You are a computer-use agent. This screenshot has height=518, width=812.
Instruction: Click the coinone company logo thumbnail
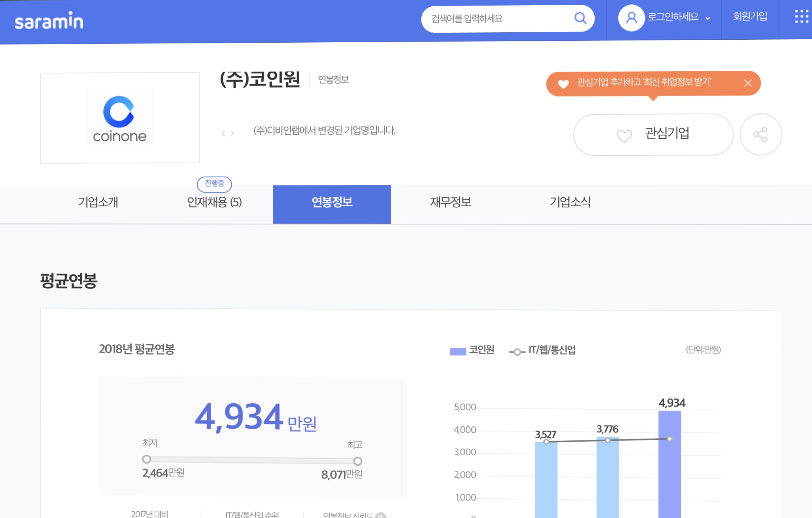120,118
